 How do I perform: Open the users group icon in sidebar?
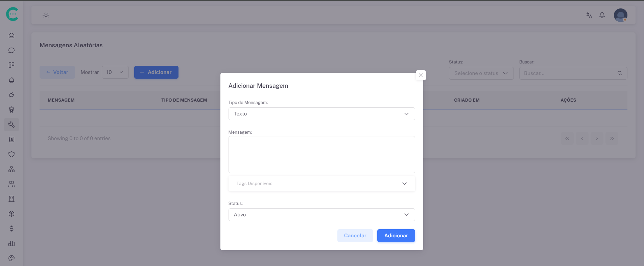coord(11,184)
